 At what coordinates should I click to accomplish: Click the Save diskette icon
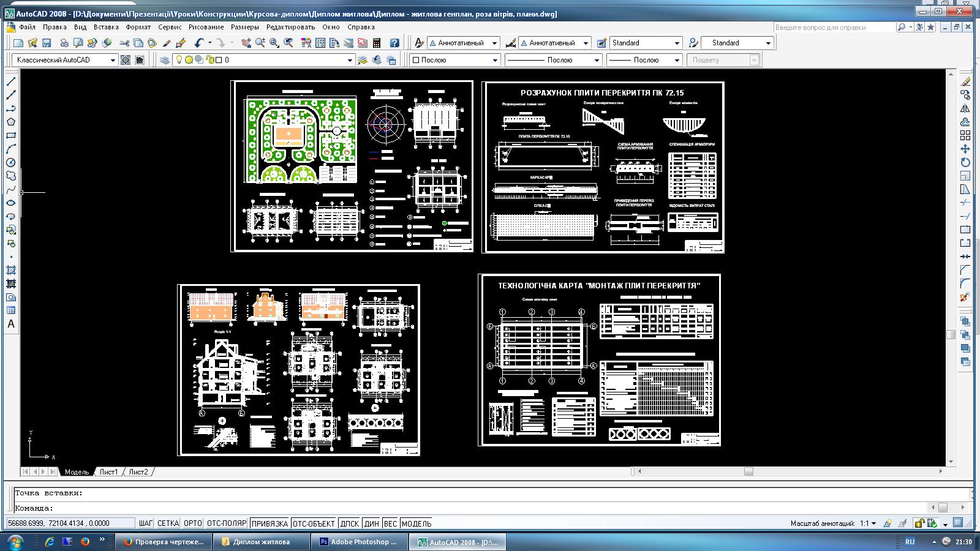coord(47,43)
